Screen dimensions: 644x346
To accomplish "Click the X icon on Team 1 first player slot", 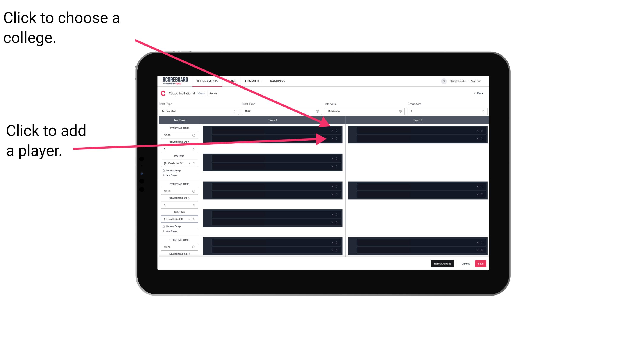I will click(x=332, y=130).
